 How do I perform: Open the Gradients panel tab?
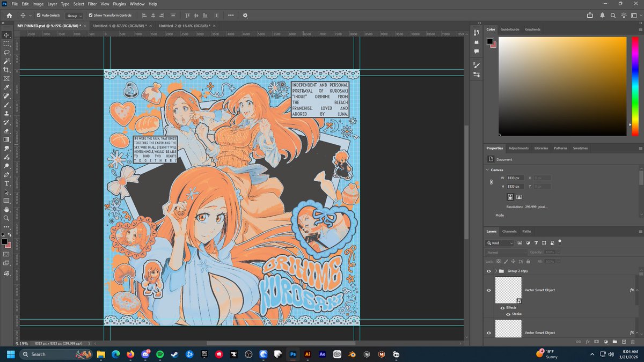pyautogui.click(x=532, y=29)
